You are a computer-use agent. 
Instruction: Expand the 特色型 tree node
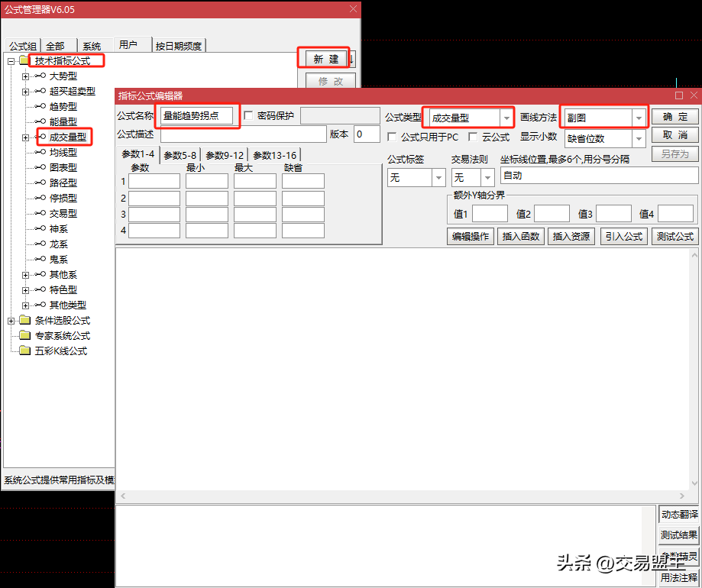[25, 290]
